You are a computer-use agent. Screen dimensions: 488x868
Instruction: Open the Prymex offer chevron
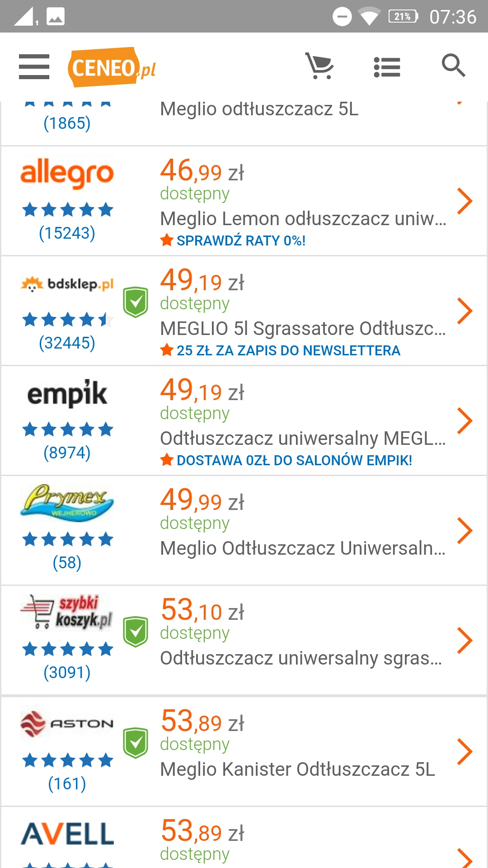click(465, 531)
